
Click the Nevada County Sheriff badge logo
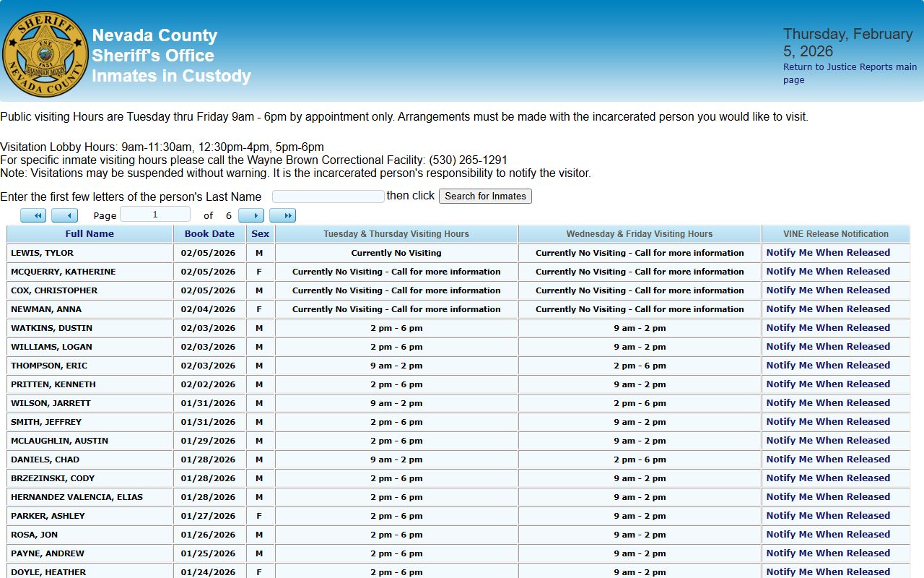[45, 53]
